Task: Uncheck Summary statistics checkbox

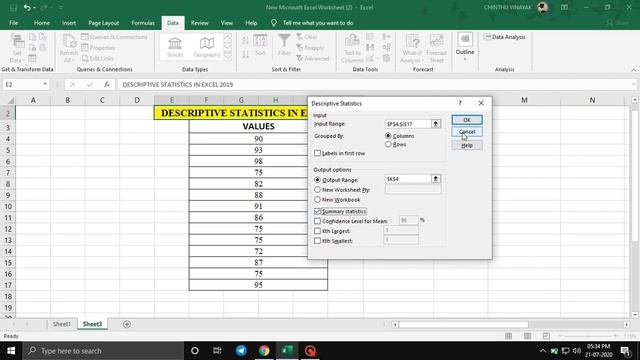Action: [x=318, y=211]
